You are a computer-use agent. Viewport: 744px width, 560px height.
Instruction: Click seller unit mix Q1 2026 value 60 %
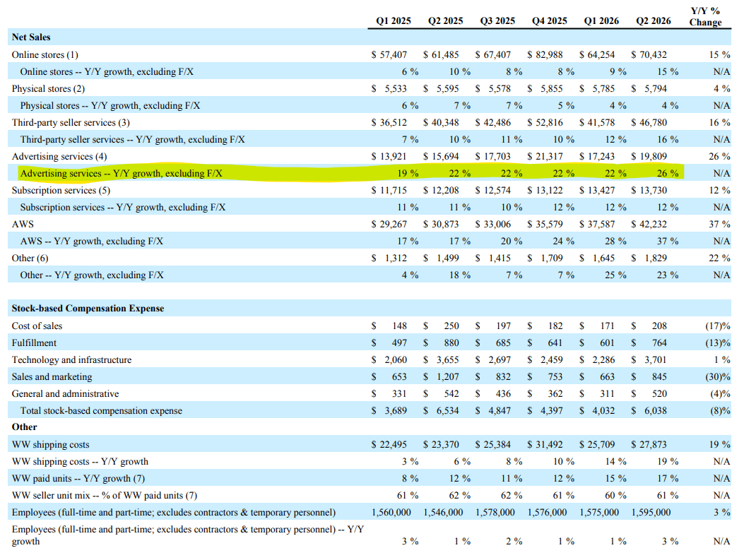[615, 496]
